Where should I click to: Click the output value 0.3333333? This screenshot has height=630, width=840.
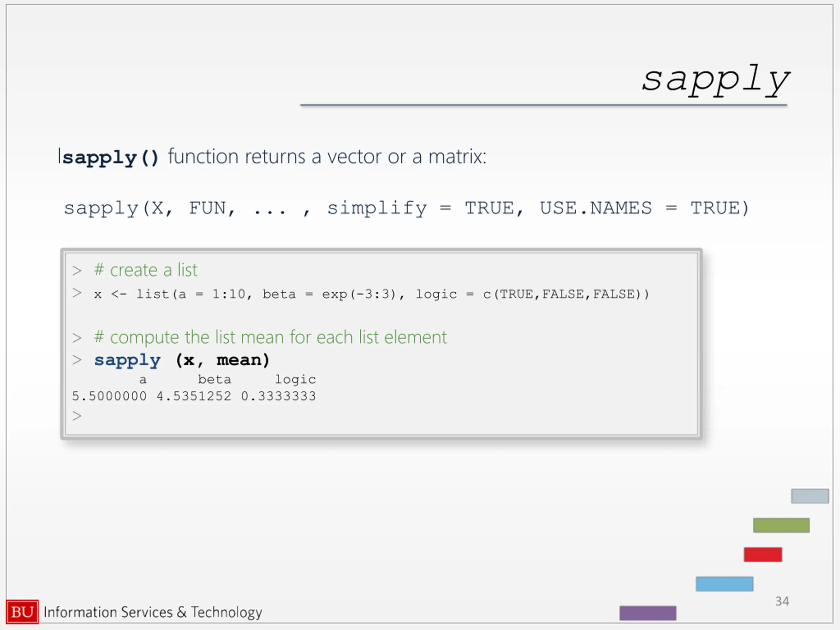coord(278,396)
